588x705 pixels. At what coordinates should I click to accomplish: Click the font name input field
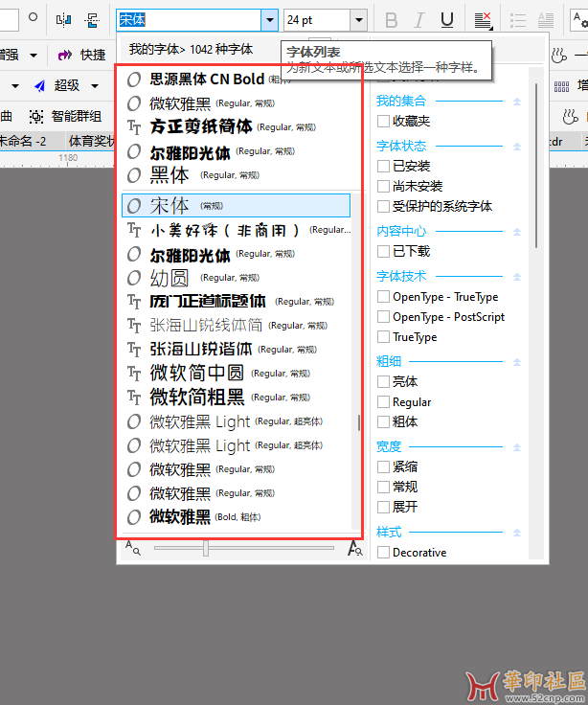click(189, 20)
